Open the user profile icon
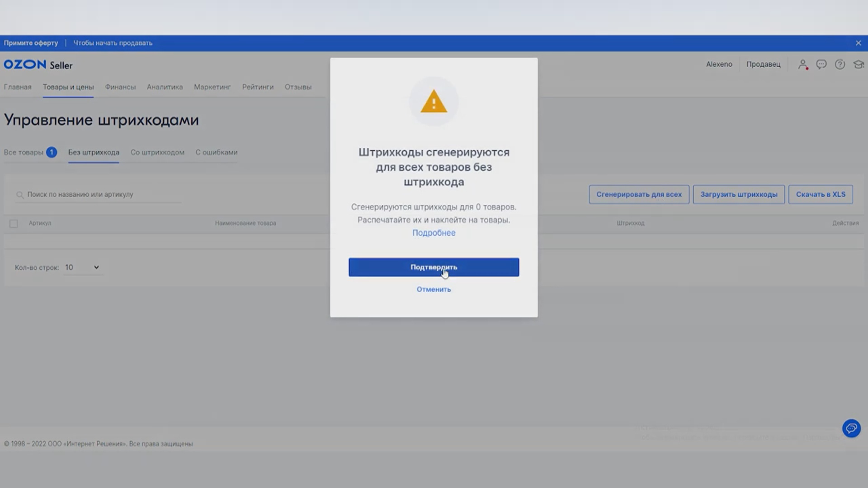The width and height of the screenshot is (868, 488). tap(803, 65)
